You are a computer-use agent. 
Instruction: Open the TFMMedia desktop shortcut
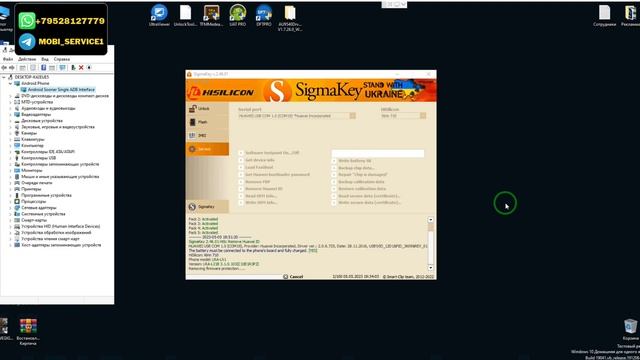tap(211, 16)
